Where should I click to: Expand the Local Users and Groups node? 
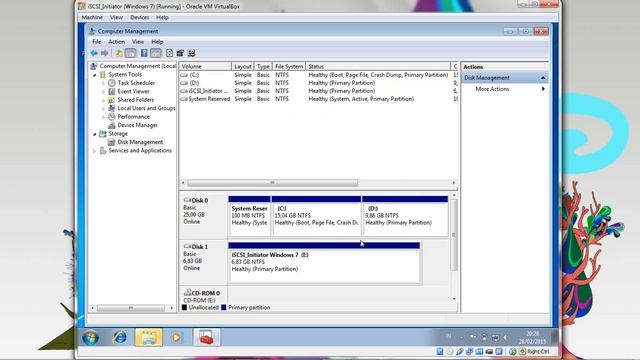click(103, 108)
